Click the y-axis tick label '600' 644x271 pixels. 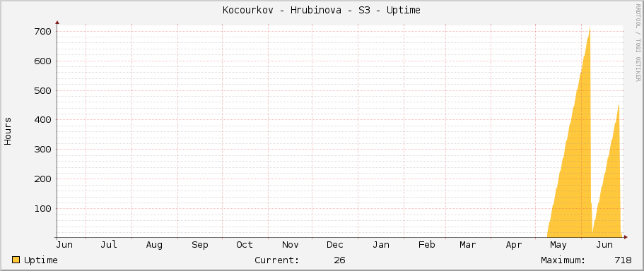coord(42,61)
